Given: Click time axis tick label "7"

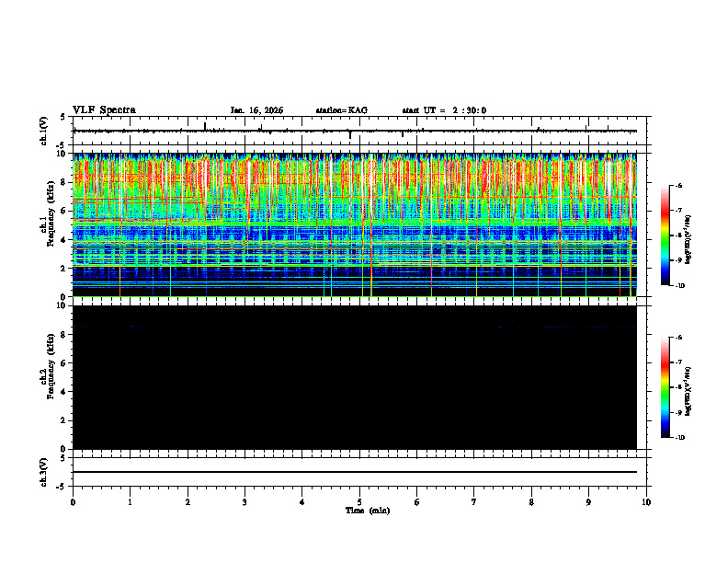Looking at the screenshot, I should (x=474, y=502).
